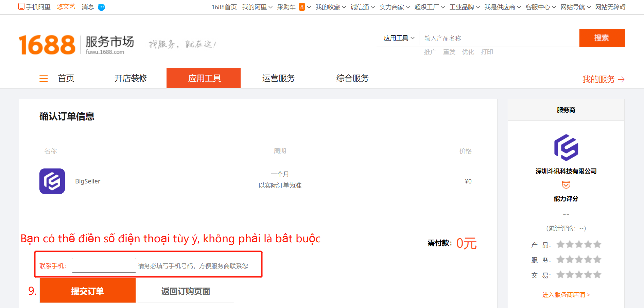Click suggested keyword 打印
Viewport: 644px width, 308px height.
[x=487, y=52]
